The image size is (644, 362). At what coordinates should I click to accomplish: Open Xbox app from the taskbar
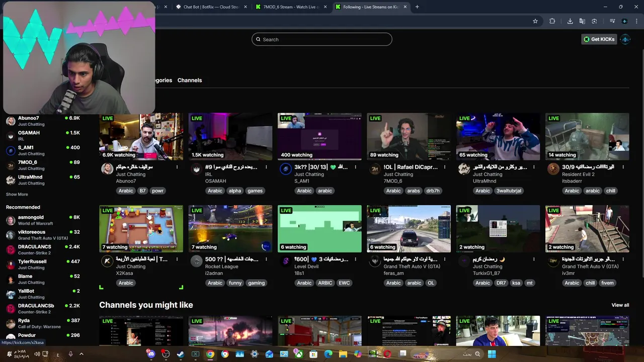point(298,354)
